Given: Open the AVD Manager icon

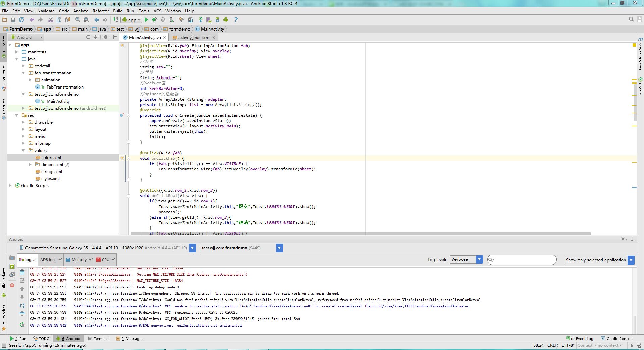Looking at the screenshot, I should (209, 20).
